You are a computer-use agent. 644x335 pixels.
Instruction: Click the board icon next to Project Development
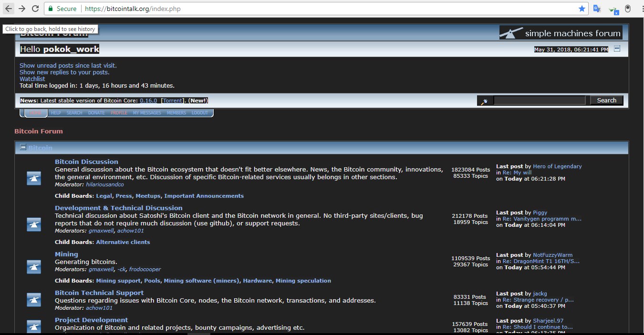(33, 326)
